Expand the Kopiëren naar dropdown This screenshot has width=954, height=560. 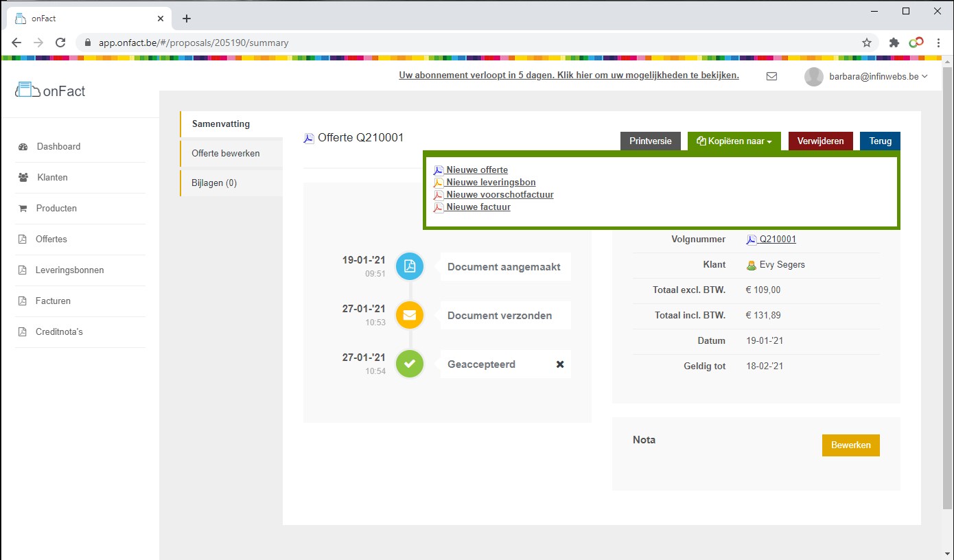[x=734, y=141]
